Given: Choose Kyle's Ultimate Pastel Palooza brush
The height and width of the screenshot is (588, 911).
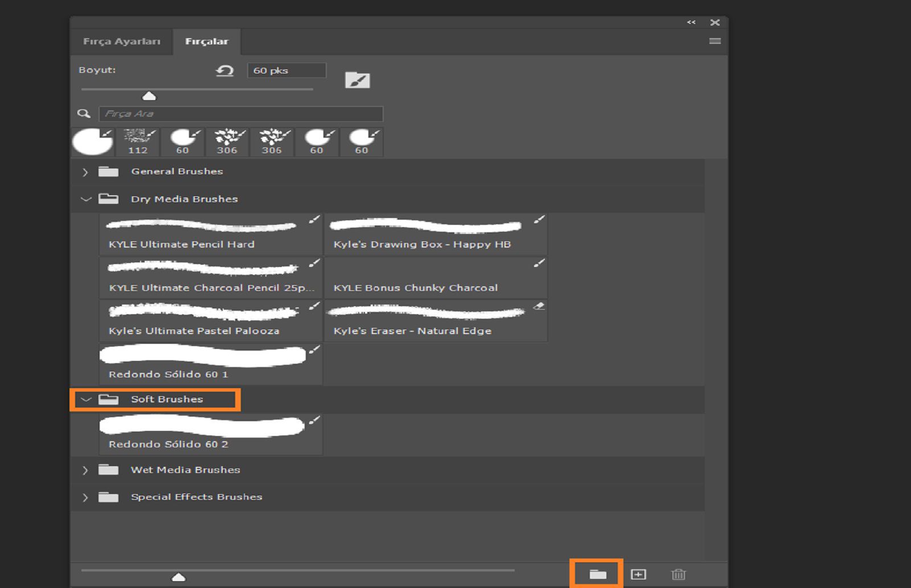Looking at the screenshot, I should (x=211, y=320).
